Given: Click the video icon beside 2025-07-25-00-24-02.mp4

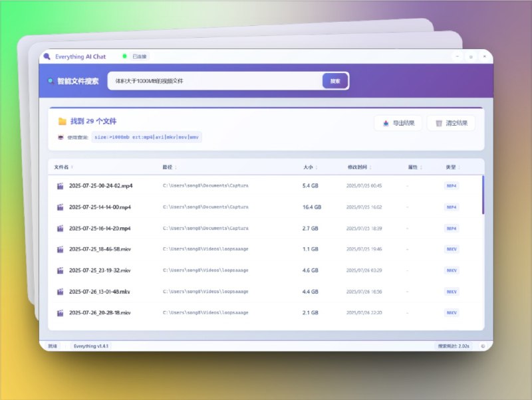Looking at the screenshot, I should coord(60,186).
